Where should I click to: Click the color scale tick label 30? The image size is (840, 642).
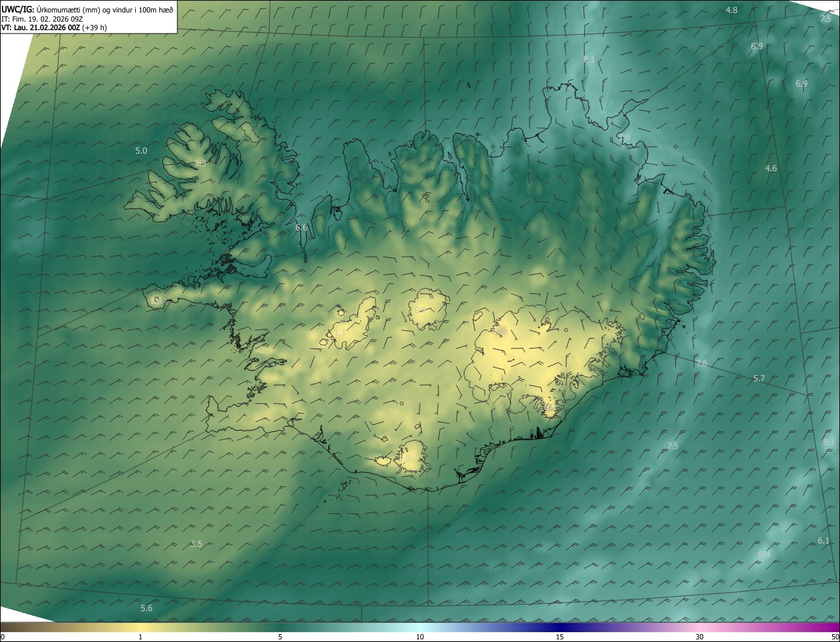click(700, 637)
